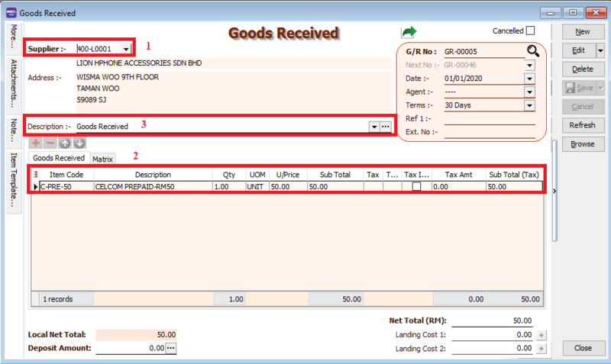Expand the Supplier code dropdown
This screenshot has width=611, height=364.
(x=126, y=48)
